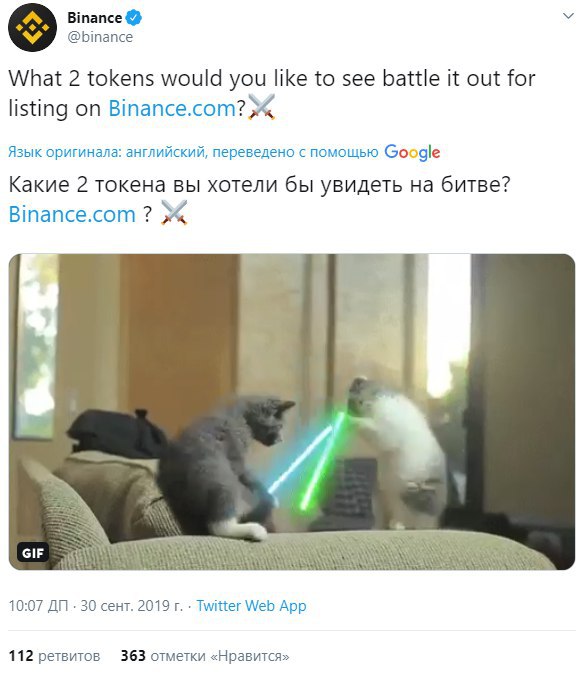Click the English tweet text
Screen dimensions: 587x679
click(x=272, y=93)
